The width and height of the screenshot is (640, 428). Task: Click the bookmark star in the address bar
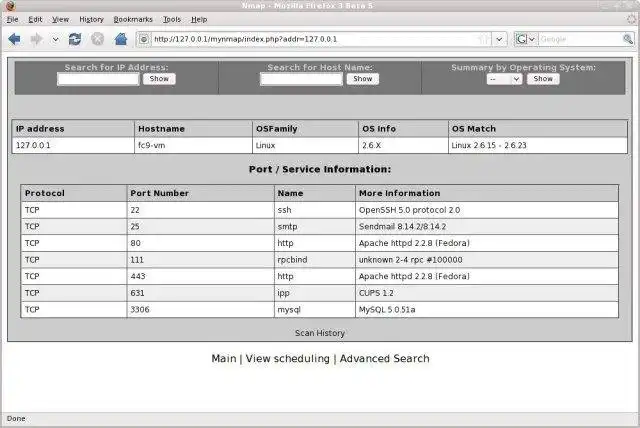pyautogui.click(x=483, y=39)
